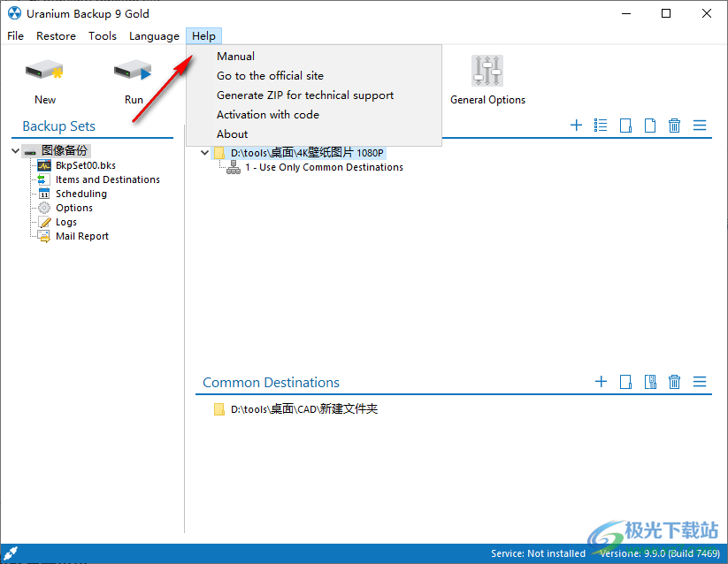Open the Tools menu
The height and width of the screenshot is (564, 728).
103,36
